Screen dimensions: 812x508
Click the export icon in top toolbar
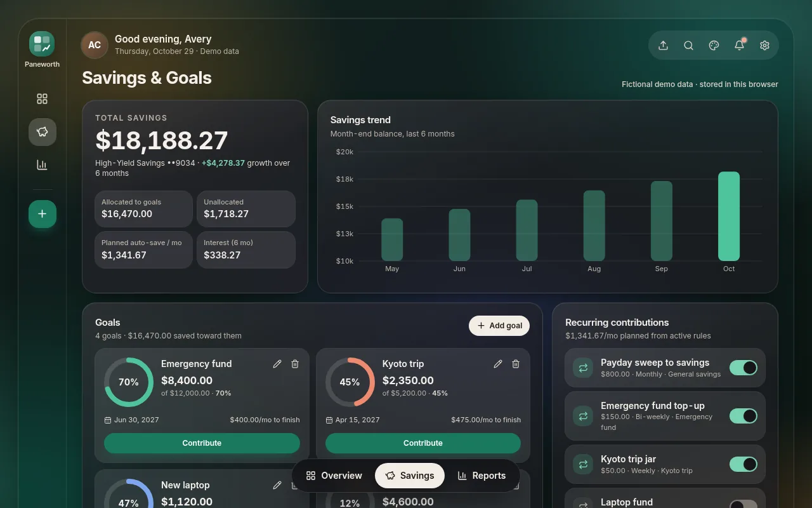click(663, 45)
